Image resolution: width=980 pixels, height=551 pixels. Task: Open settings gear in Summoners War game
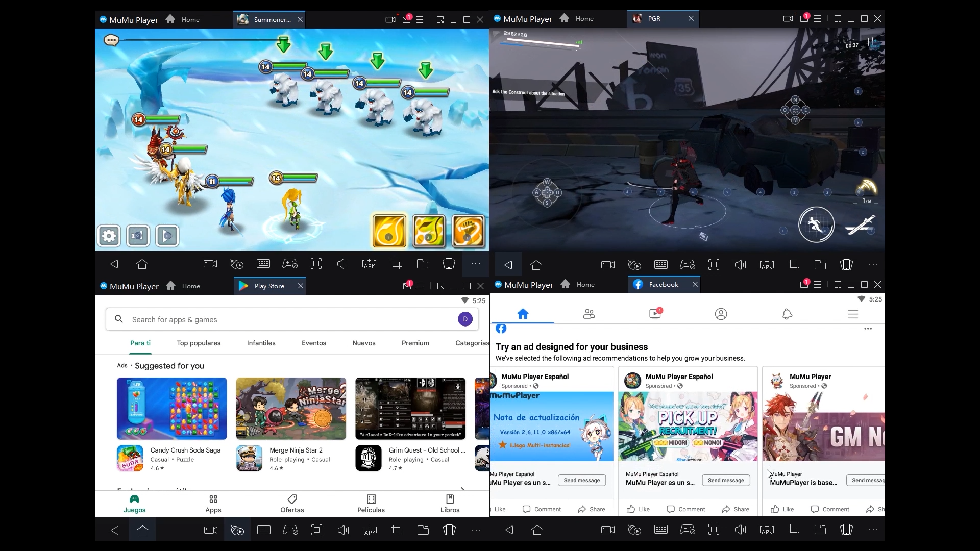pos(109,236)
